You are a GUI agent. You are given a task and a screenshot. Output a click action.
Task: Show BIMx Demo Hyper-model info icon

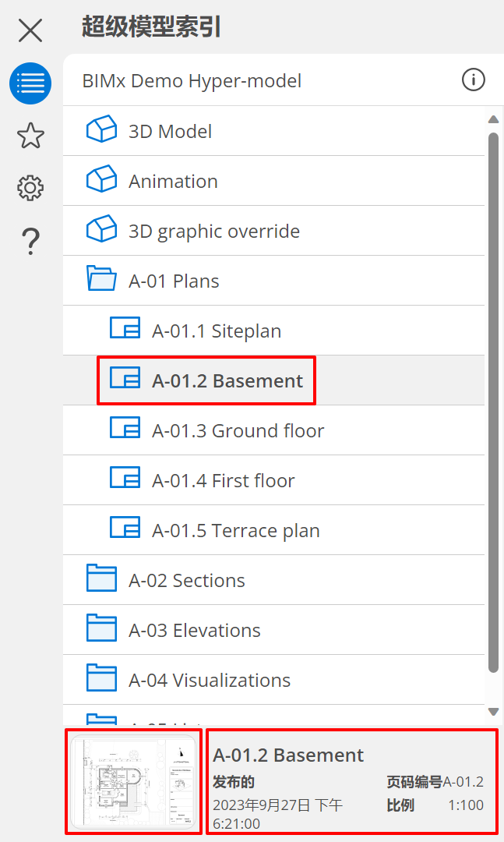(474, 80)
